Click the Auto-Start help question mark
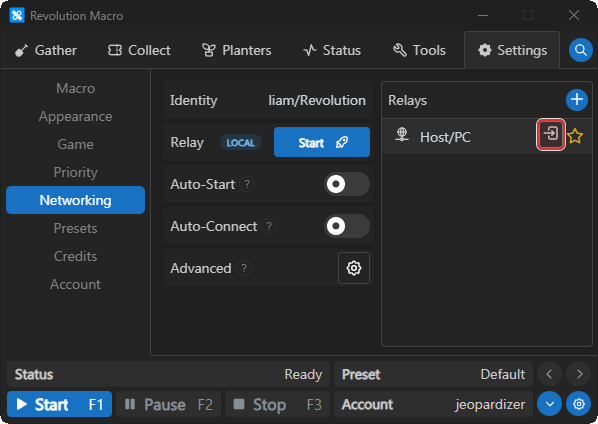The image size is (598, 424). (x=247, y=184)
